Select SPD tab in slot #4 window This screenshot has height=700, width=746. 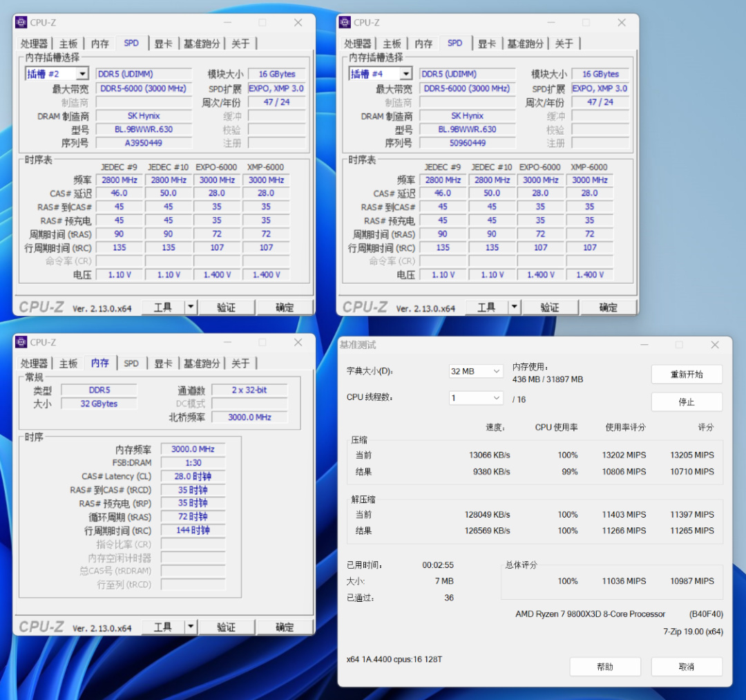tap(455, 43)
